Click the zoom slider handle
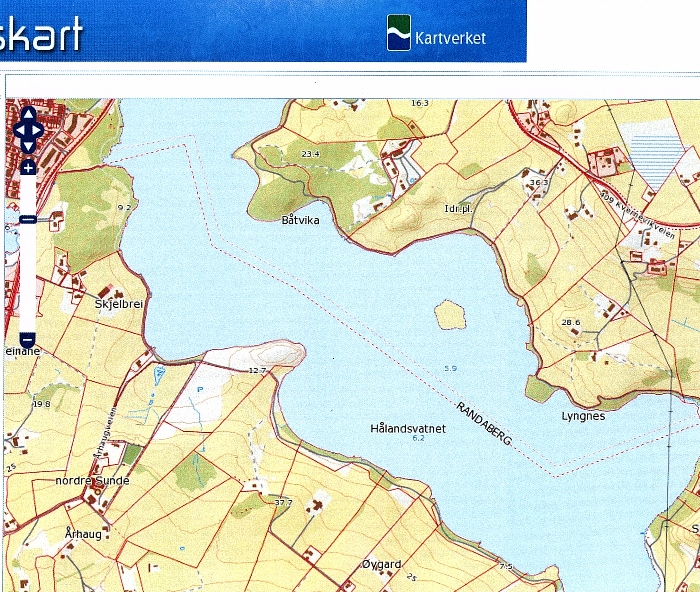The height and width of the screenshot is (592, 700). click(x=28, y=220)
